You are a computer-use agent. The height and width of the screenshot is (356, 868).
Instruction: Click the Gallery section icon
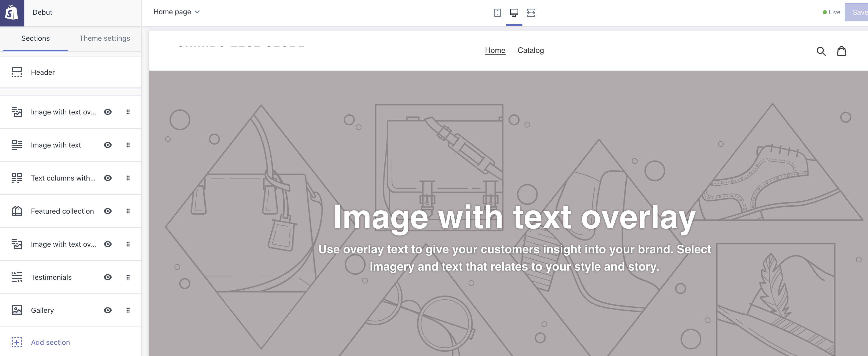[17, 310]
